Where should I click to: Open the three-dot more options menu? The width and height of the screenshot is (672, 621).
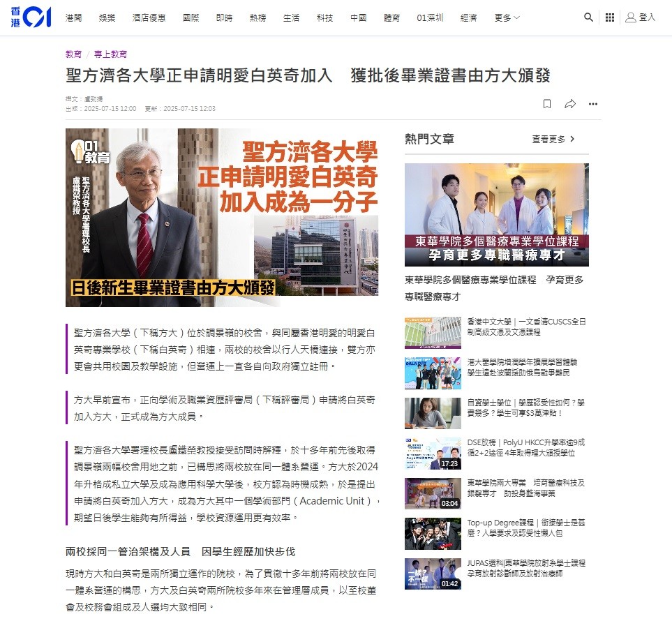click(592, 104)
